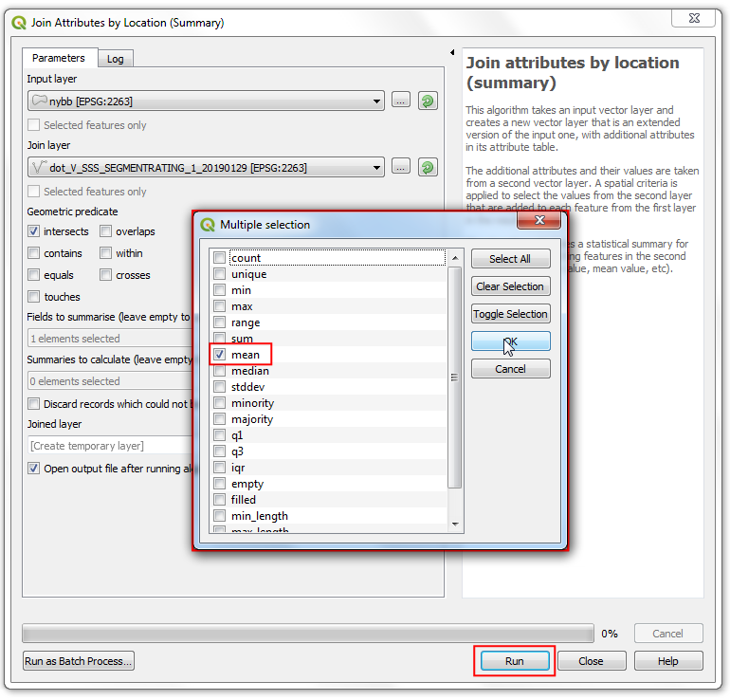Click the Join layer browse (…) button
730x700 pixels.
point(400,167)
